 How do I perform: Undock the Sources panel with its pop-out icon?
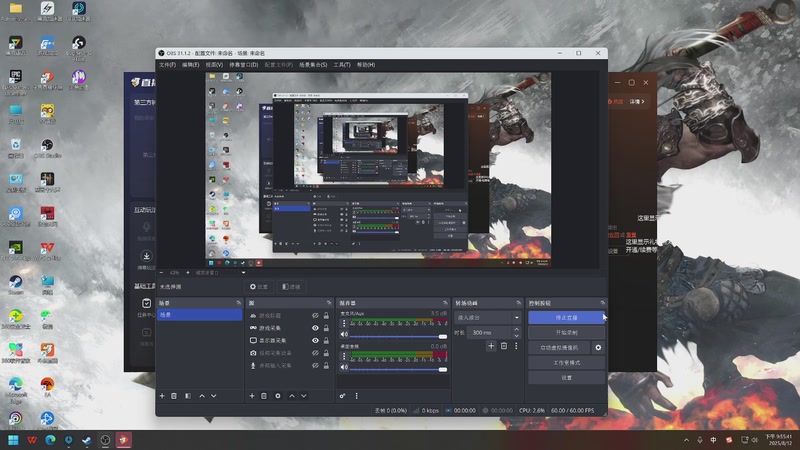pos(329,303)
